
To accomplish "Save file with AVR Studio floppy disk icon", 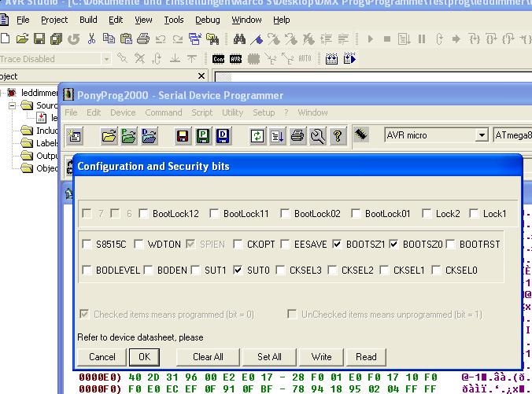I will (x=39, y=39).
